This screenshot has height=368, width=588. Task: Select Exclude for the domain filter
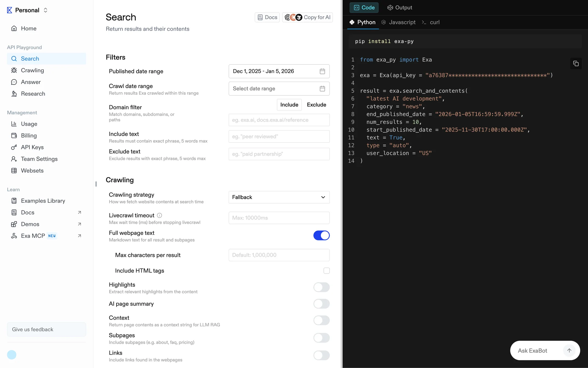(316, 105)
